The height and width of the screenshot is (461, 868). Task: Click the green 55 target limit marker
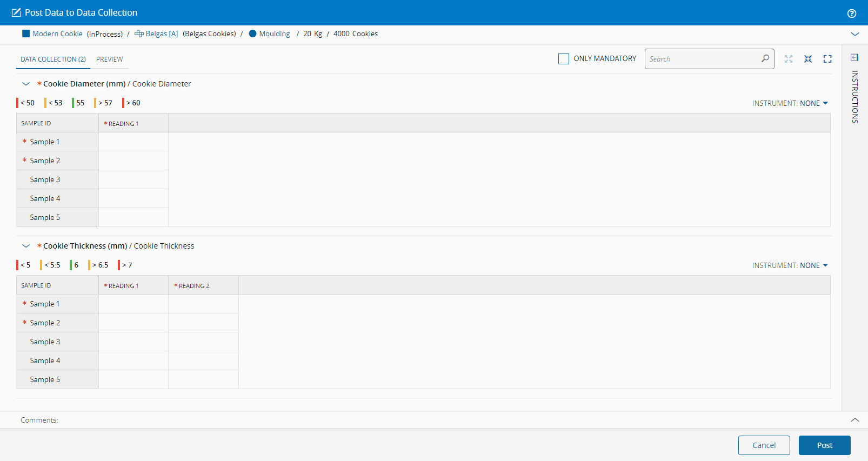tap(79, 103)
